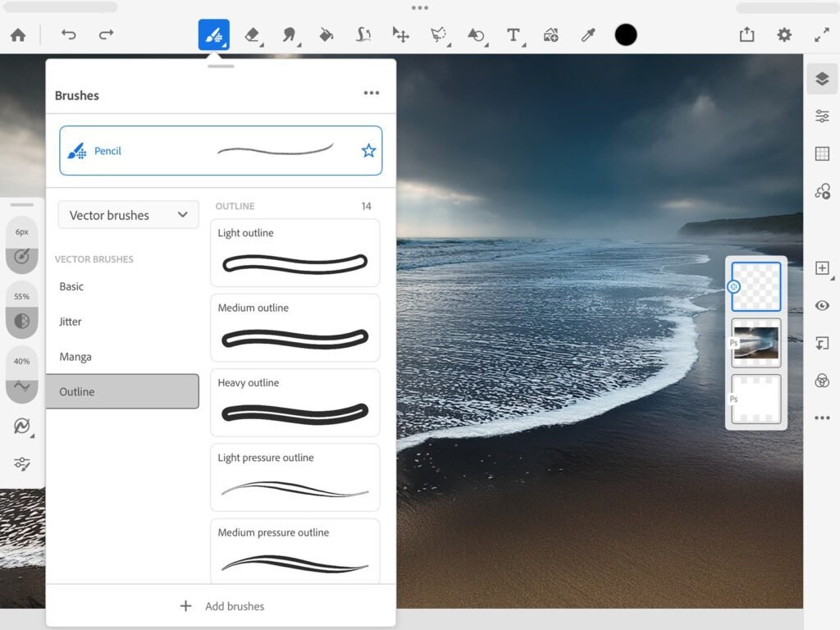Open the Vector brushes dropdown

[x=128, y=216]
